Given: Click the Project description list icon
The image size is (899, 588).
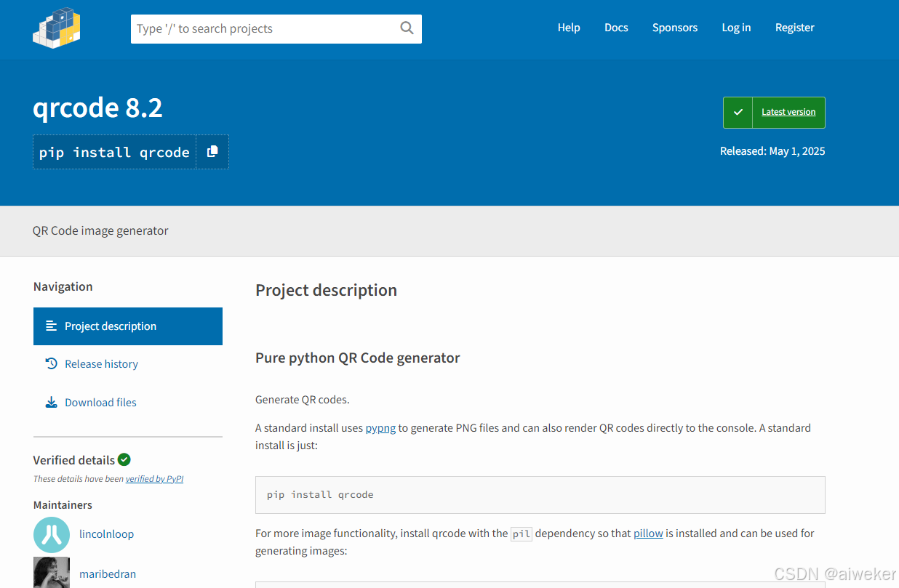Looking at the screenshot, I should pyautogui.click(x=51, y=326).
